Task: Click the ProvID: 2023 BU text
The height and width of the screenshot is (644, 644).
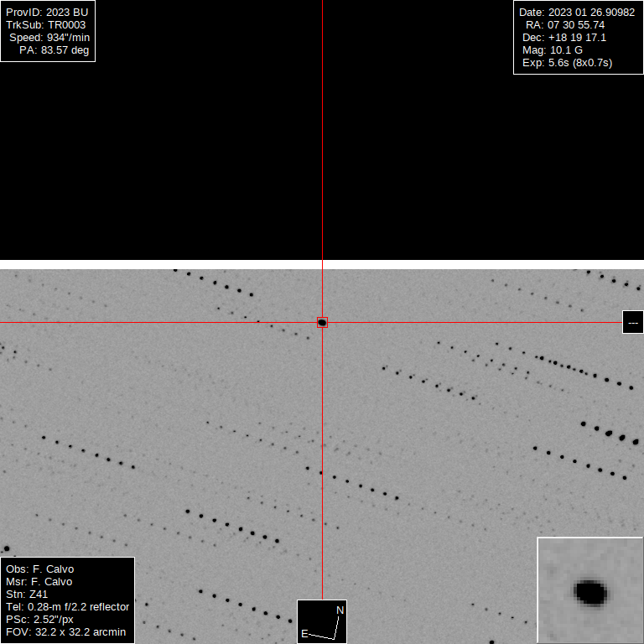Action: [x=47, y=13]
